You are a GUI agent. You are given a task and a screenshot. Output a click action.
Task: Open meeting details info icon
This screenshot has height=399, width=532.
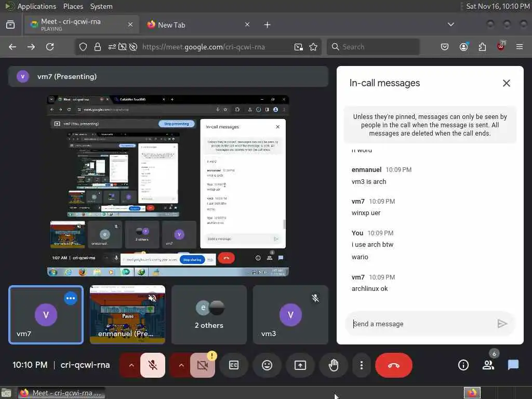coord(463,365)
